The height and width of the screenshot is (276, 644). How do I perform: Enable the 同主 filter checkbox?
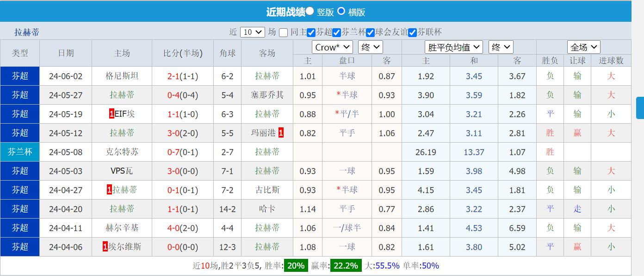284,32
